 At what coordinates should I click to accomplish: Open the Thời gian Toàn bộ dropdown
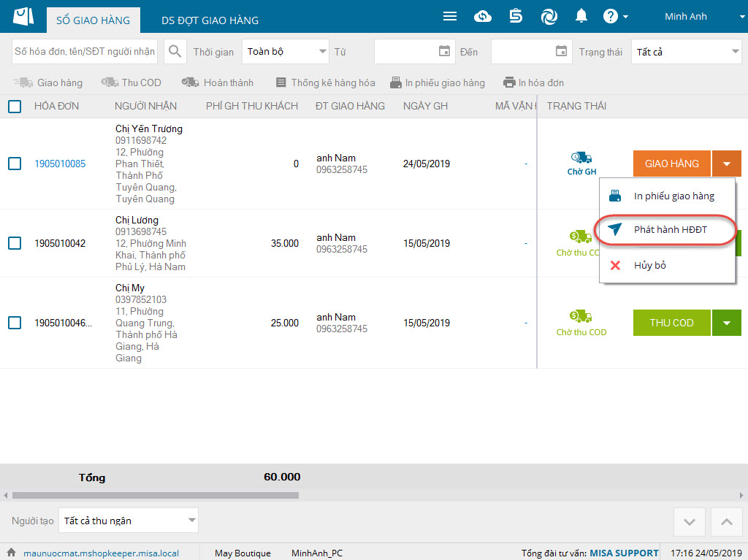tap(286, 52)
